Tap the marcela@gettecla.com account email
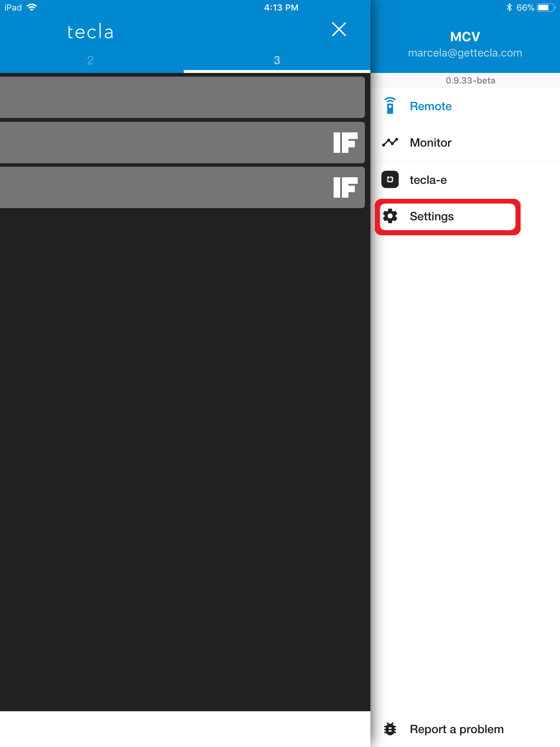 (x=465, y=53)
